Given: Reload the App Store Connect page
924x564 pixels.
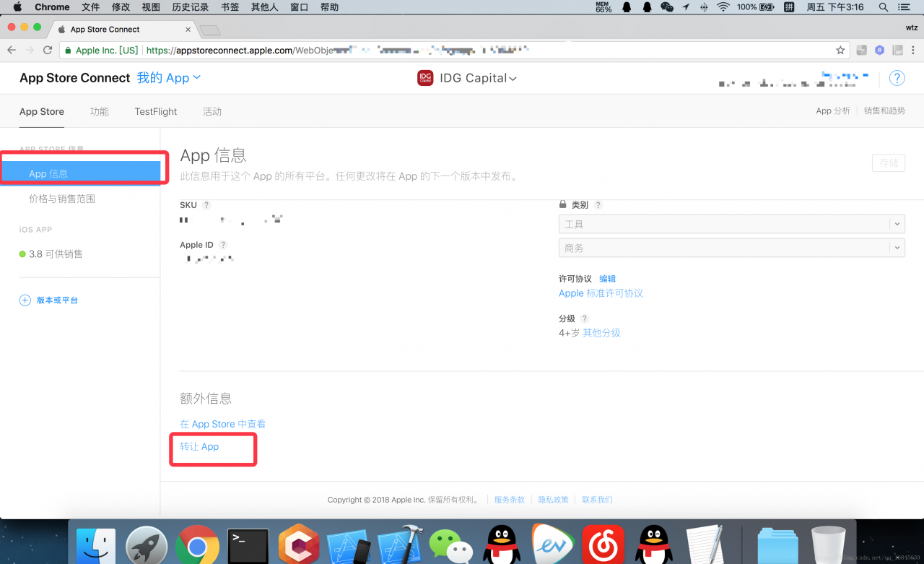Looking at the screenshot, I should tap(48, 51).
